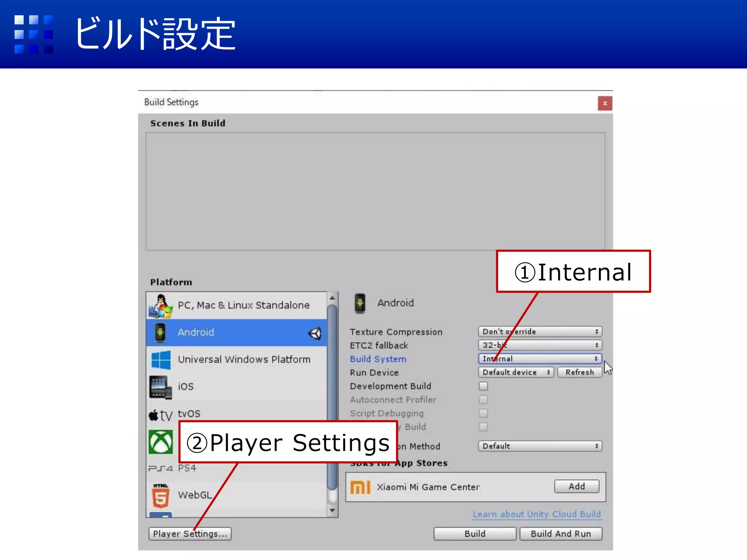Click the Texture Compression label
Viewport: 747px width, 560px height.
(396, 332)
